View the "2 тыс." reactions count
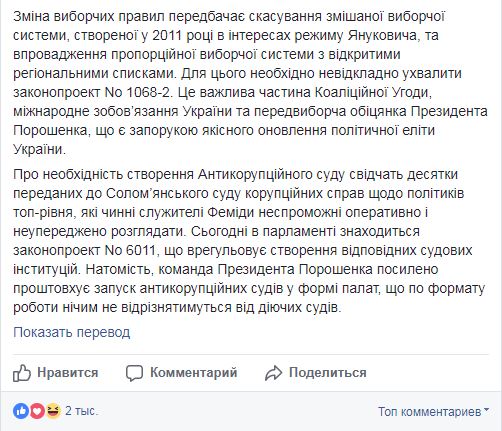 tap(82, 411)
